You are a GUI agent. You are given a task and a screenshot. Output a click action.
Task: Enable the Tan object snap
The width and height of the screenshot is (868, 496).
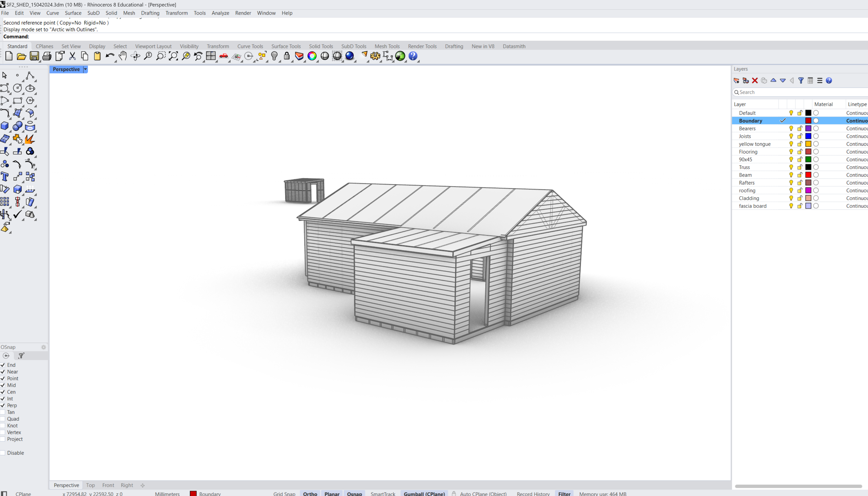[x=3, y=412]
